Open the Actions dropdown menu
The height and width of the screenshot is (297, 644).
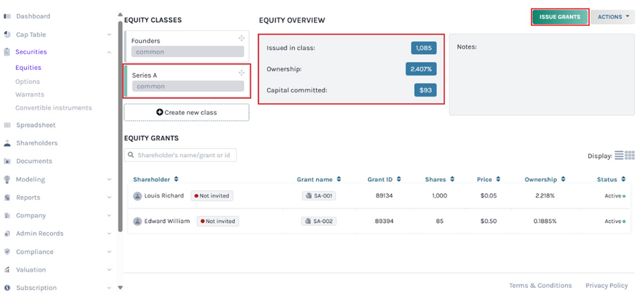tap(612, 17)
